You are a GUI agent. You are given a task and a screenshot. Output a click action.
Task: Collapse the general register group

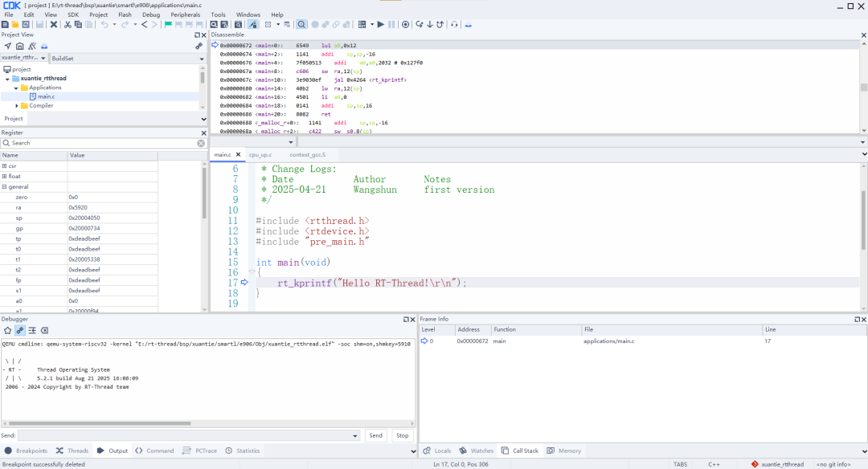(5, 186)
